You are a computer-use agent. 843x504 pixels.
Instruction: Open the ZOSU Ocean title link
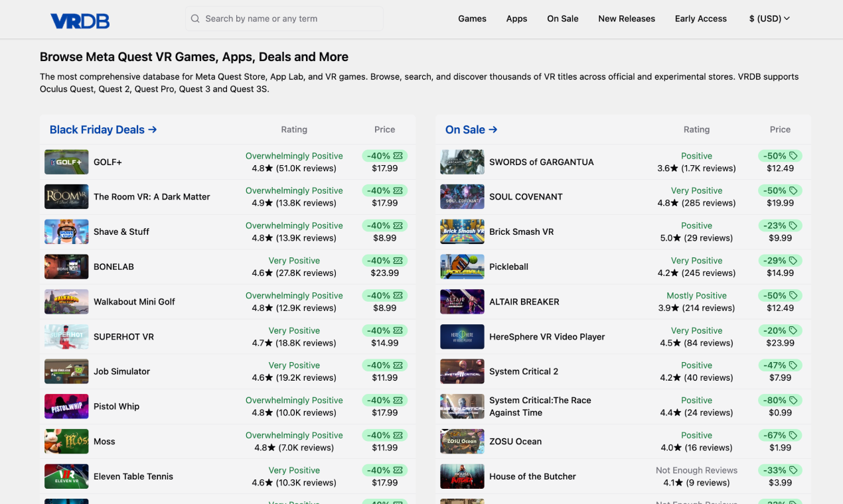515,441
